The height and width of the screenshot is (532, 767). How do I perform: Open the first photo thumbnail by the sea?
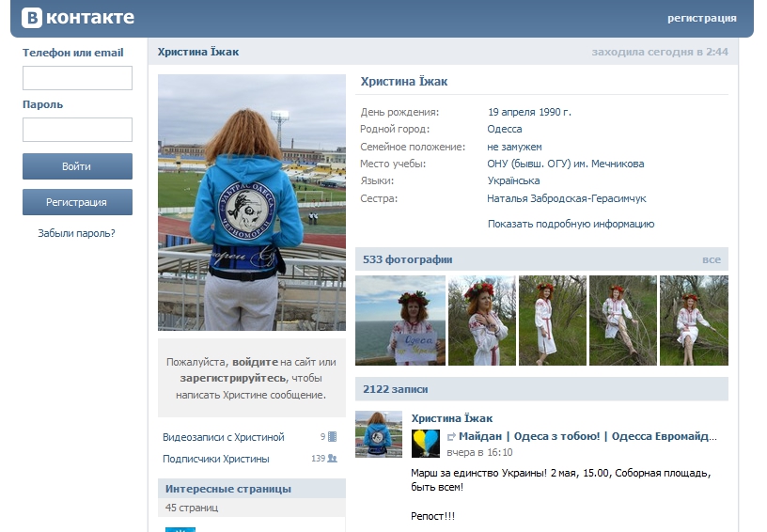click(x=400, y=321)
